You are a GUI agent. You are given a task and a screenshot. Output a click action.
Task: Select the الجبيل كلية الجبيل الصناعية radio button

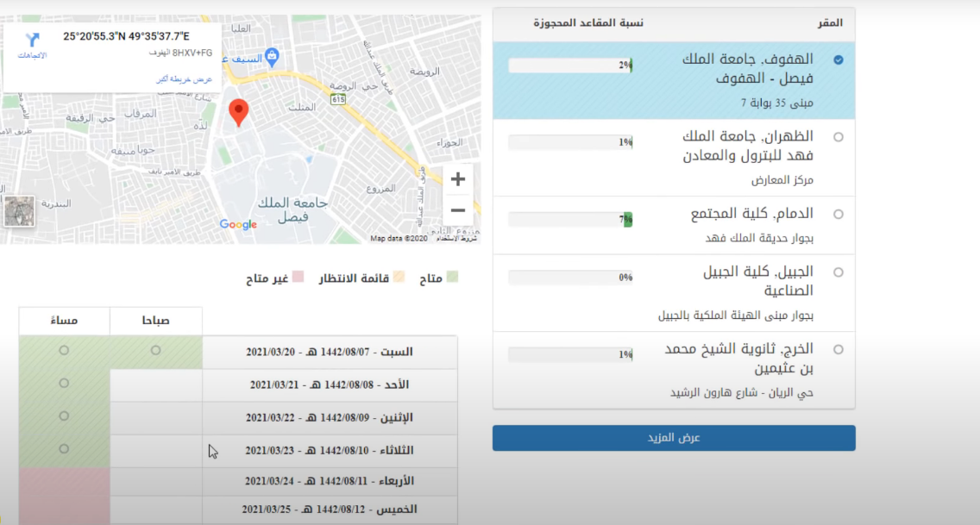click(x=839, y=272)
